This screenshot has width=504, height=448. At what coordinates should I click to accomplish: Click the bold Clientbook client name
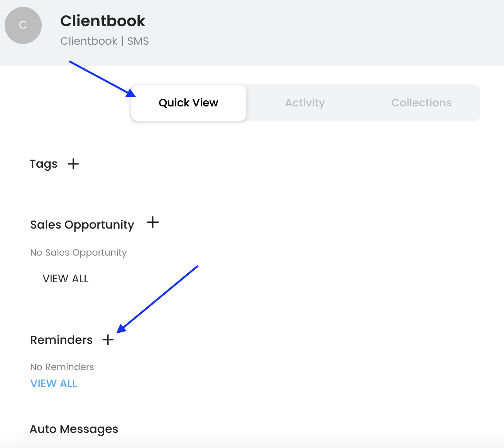103,21
